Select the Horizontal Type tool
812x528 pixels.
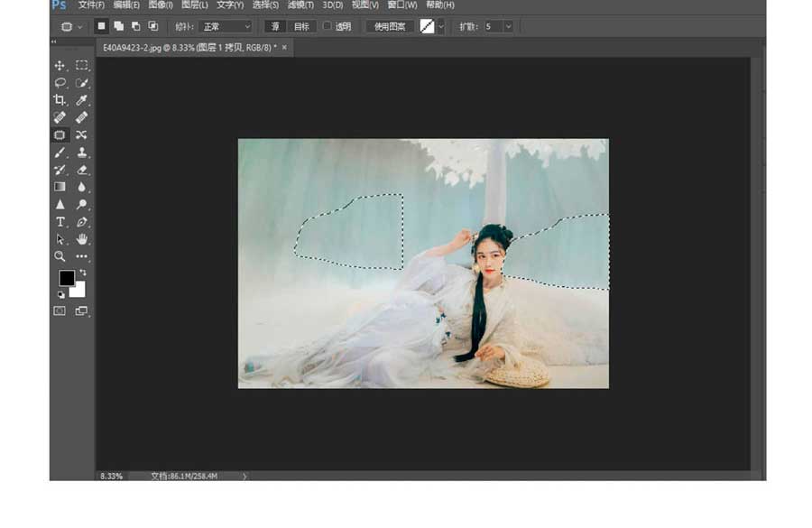[60, 222]
